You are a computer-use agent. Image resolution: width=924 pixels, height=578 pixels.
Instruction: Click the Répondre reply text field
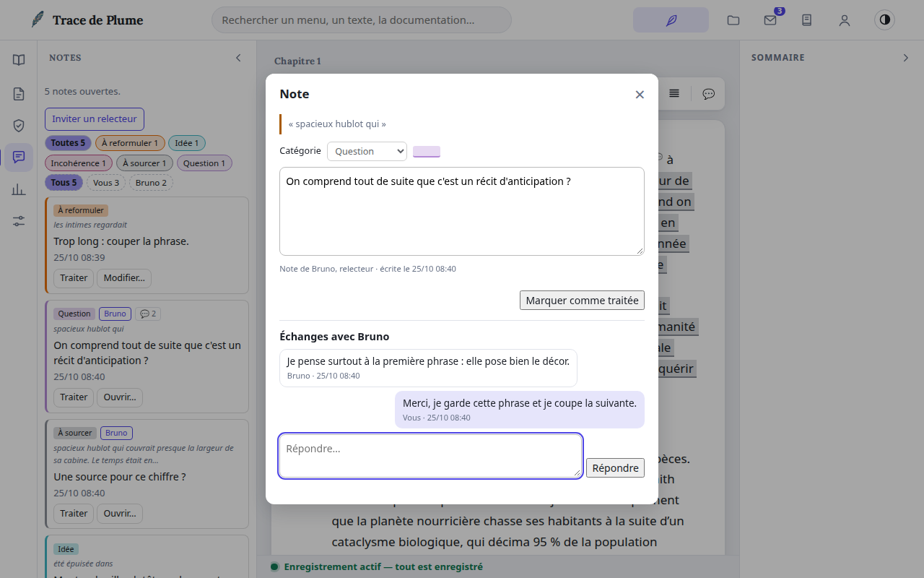pyautogui.click(x=430, y=456)
